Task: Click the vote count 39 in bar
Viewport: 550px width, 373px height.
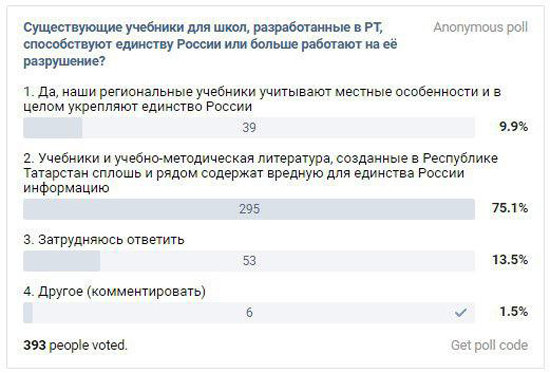Action: click(249, 127)
